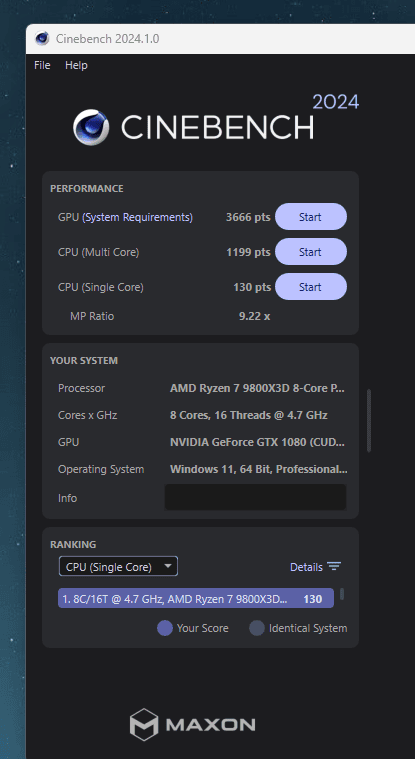Click the Cores x GHz label
Image resolution: width=415 pixels, height=759 pixels.
(88, 415)
